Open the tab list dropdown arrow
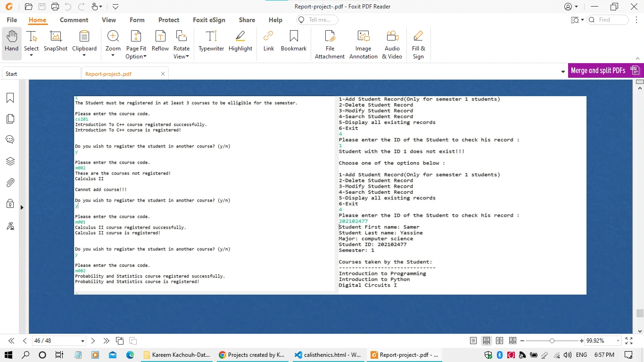 point(563,72)
